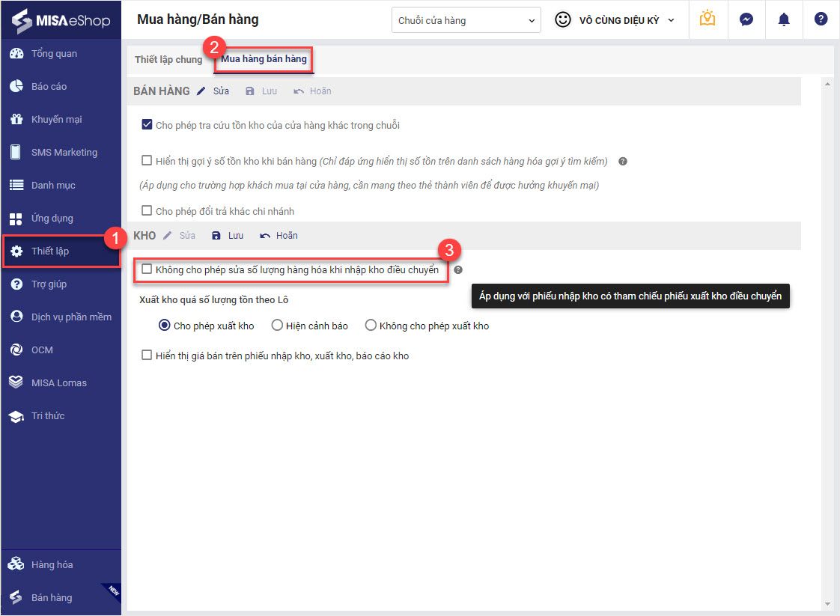
Task: Open Báo cáo pie chart icon
Action: 16,86
